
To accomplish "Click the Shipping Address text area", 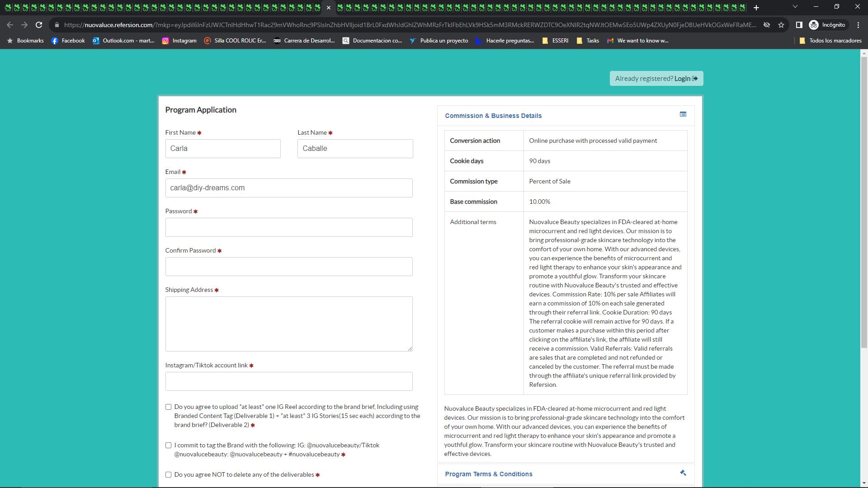I will 289,324.
